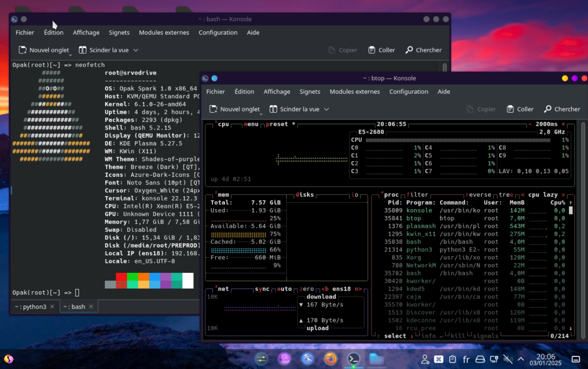Toggle tree view in the btop proc box
588x369 pixels.
(x=506, y=194)
